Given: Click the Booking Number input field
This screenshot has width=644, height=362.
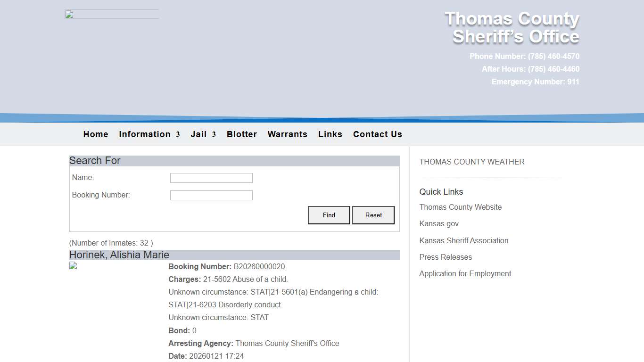Looking at the screenshot, I should tap(211, 195).
